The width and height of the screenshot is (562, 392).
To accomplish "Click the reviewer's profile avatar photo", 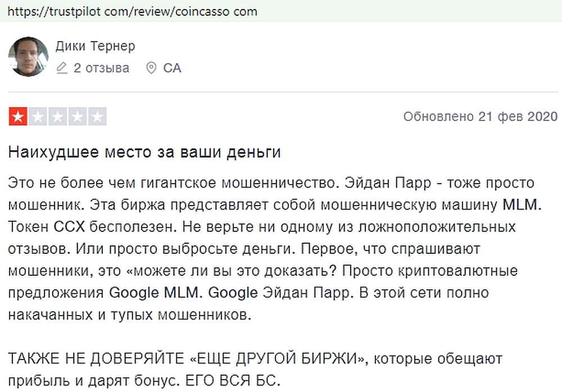I will point(29,57).
